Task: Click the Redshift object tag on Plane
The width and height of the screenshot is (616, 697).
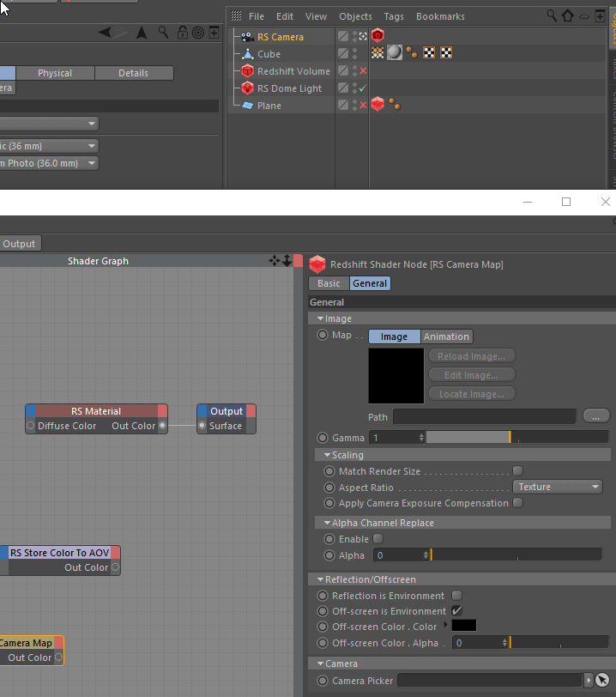Action: (x=377, y=105)
